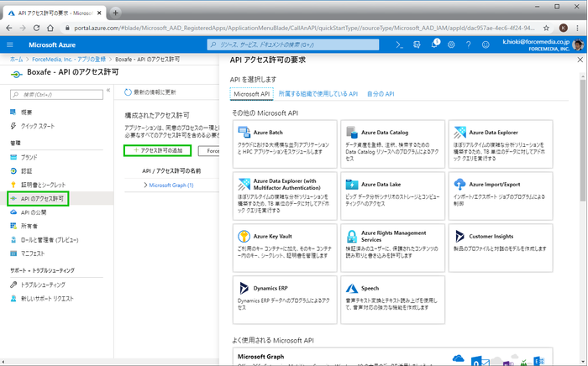Screen dimensions: 588x366
Task: Click the ホーム breadcrumb link
Action: click(x=16, y=60)
